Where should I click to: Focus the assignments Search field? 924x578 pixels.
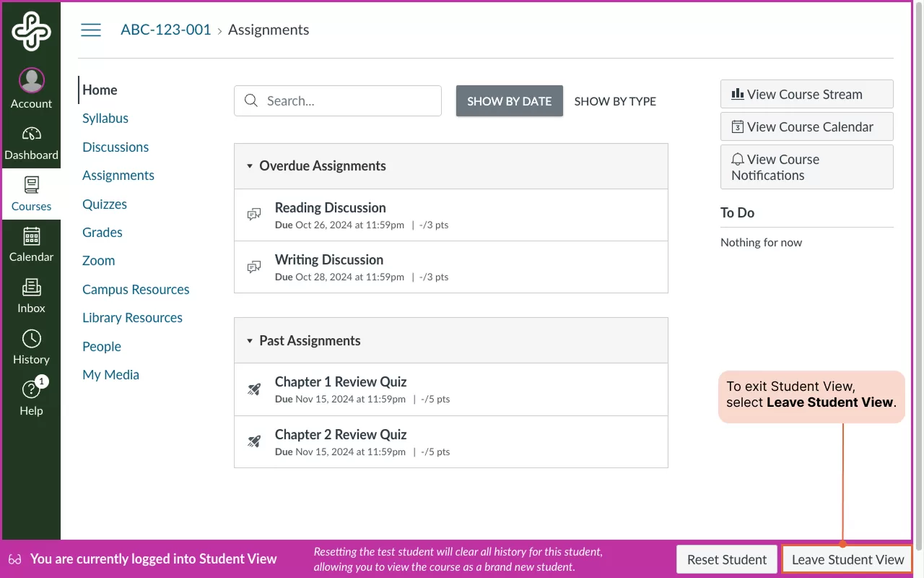338,101
